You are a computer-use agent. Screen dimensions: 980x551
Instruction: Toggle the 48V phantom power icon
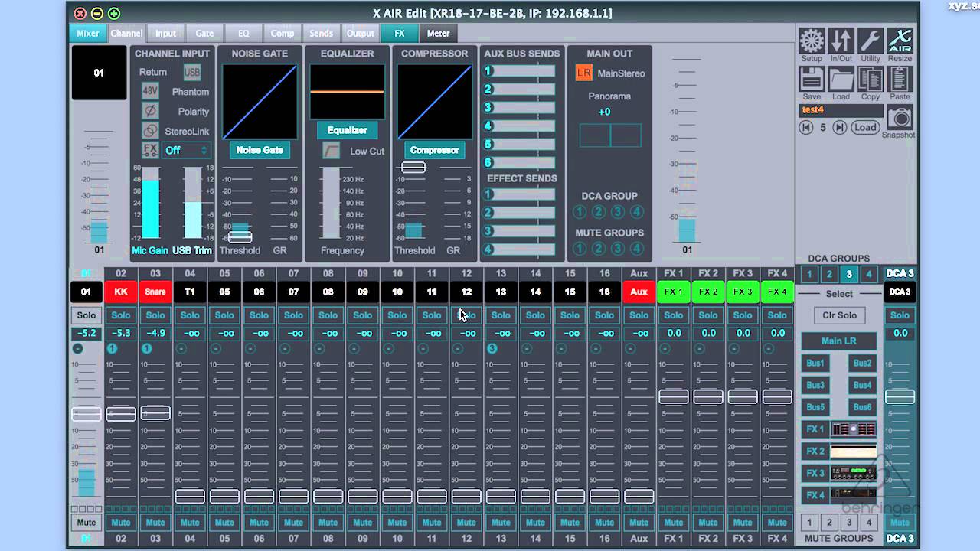(x=150, y=91)
